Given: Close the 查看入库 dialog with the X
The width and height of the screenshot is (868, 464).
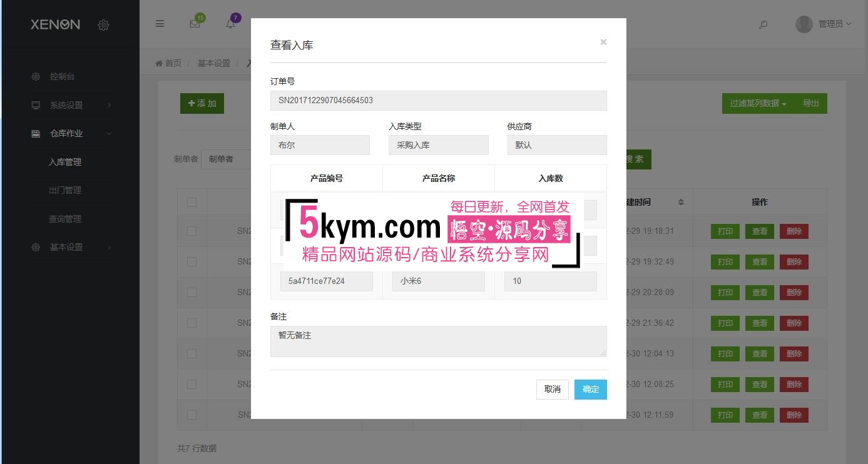Looking at the screenshot, I should (603, 42).
